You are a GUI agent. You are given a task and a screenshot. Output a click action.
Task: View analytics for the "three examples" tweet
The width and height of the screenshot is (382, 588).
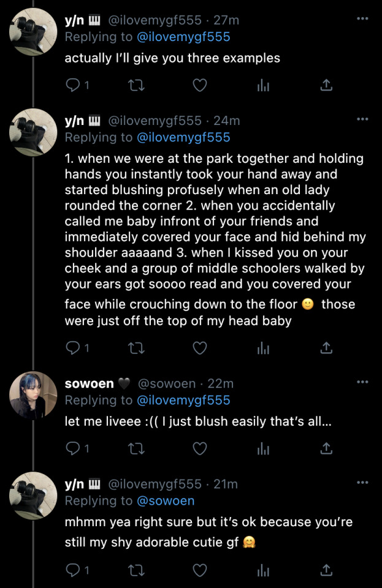(x=264, y=86)
